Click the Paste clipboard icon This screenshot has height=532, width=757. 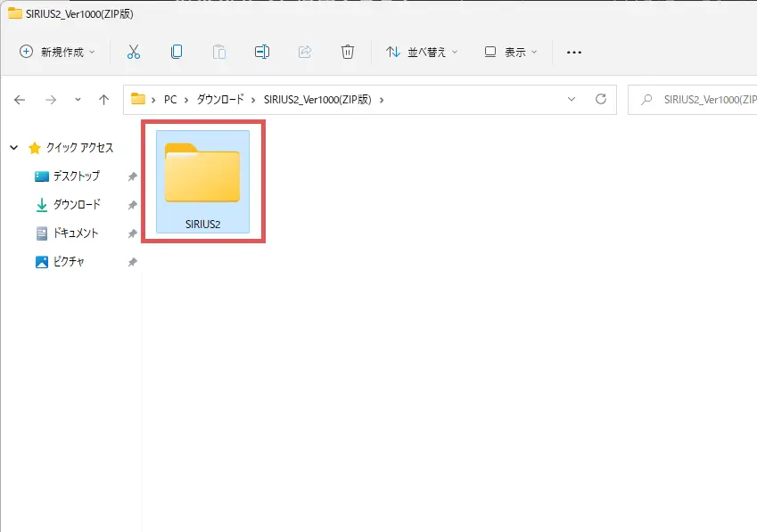(219, 52)
